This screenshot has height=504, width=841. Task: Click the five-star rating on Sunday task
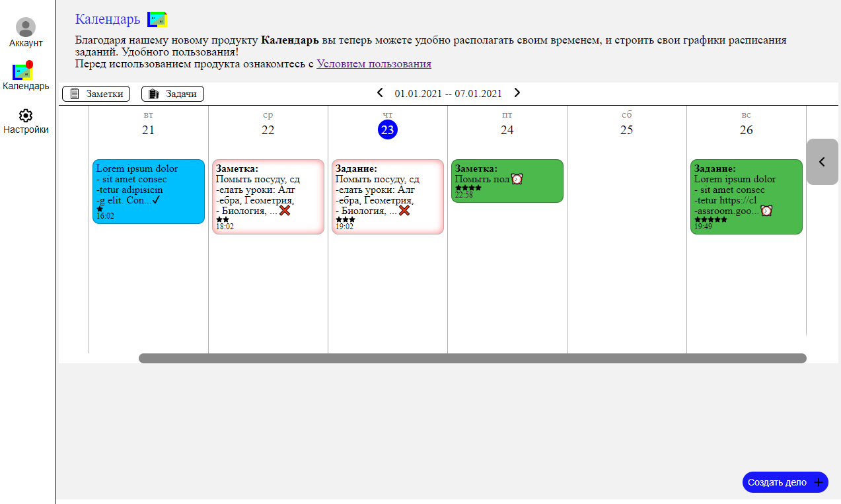[x=711, y=219]
